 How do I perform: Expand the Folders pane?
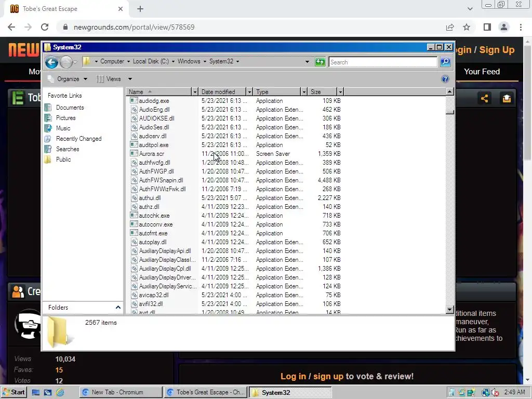(x=118, y=308)
